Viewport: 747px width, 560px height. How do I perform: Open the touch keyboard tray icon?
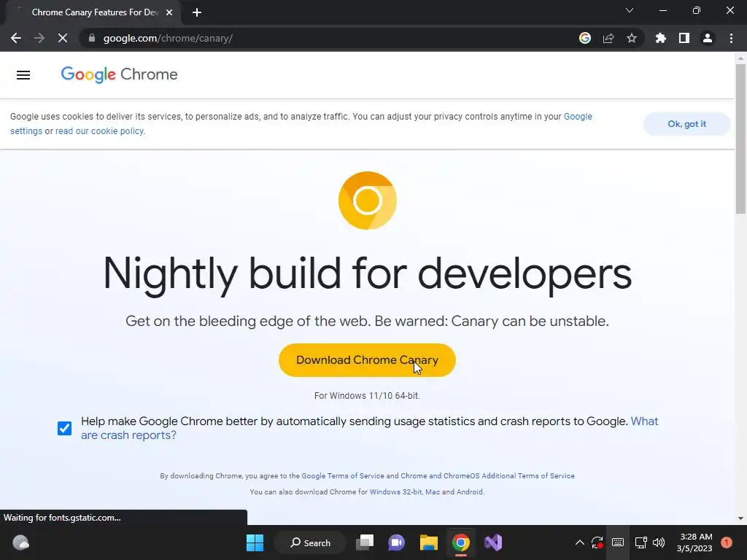point(618,542)
